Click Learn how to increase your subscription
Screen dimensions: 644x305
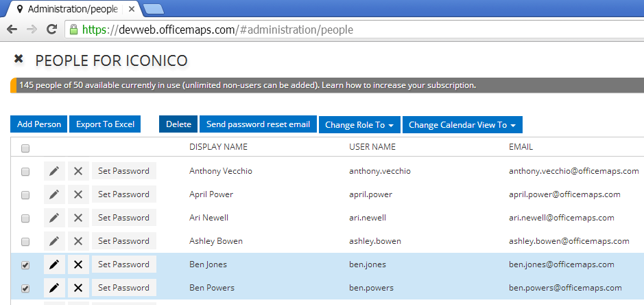pyautogui.click(x=398, y=86)
